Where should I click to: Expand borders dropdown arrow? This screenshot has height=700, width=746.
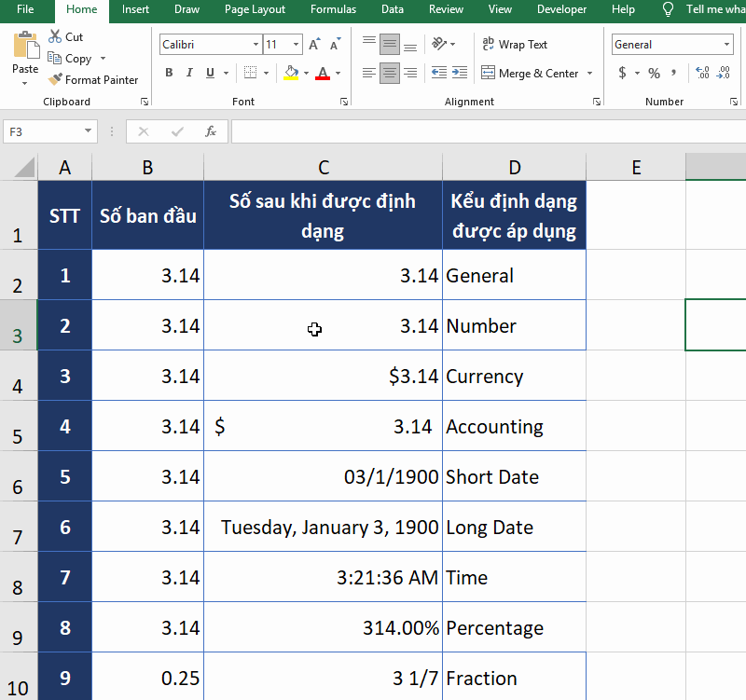[x=266, y=74]
